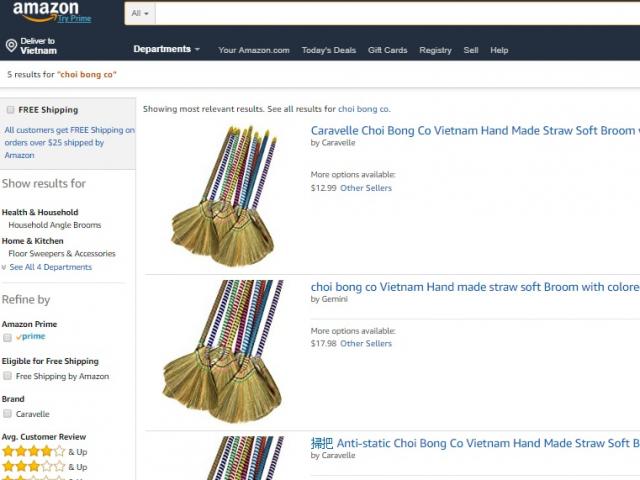Open the Caravelle Choi Bong Co broom title
This screenshot has width=640, height=480.
point(475,131)
